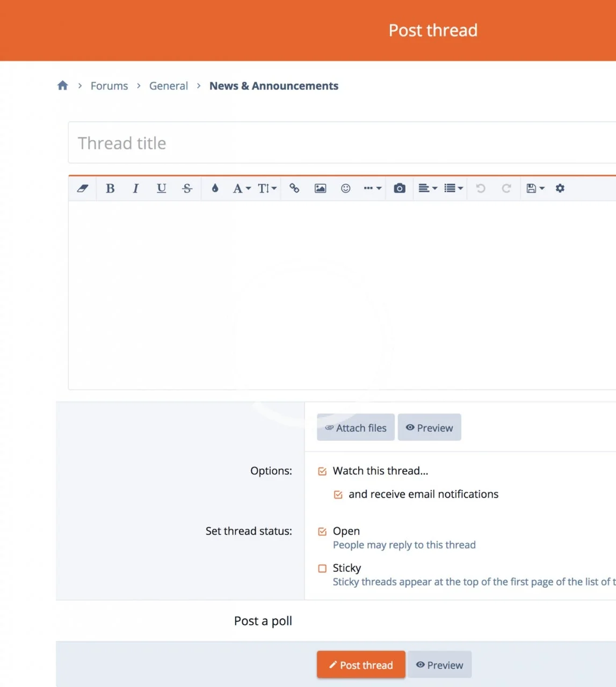The width and height of the screenshot is (616, 687).
Task: Enable the Sticky thread checkbox
Action: tap(322, 568)
